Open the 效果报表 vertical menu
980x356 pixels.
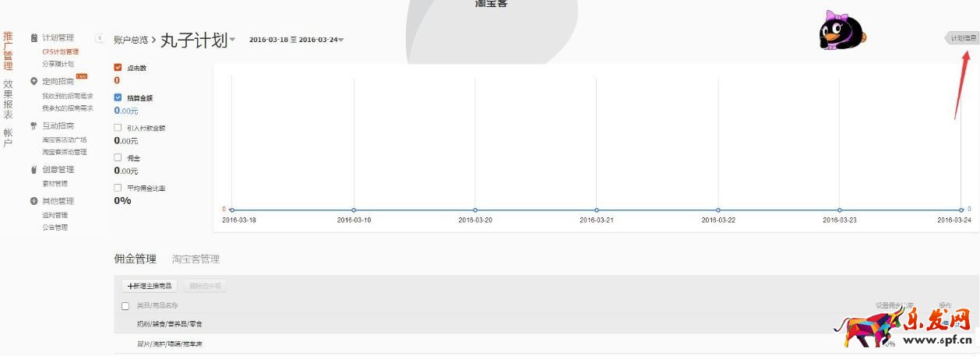[8, 98]
